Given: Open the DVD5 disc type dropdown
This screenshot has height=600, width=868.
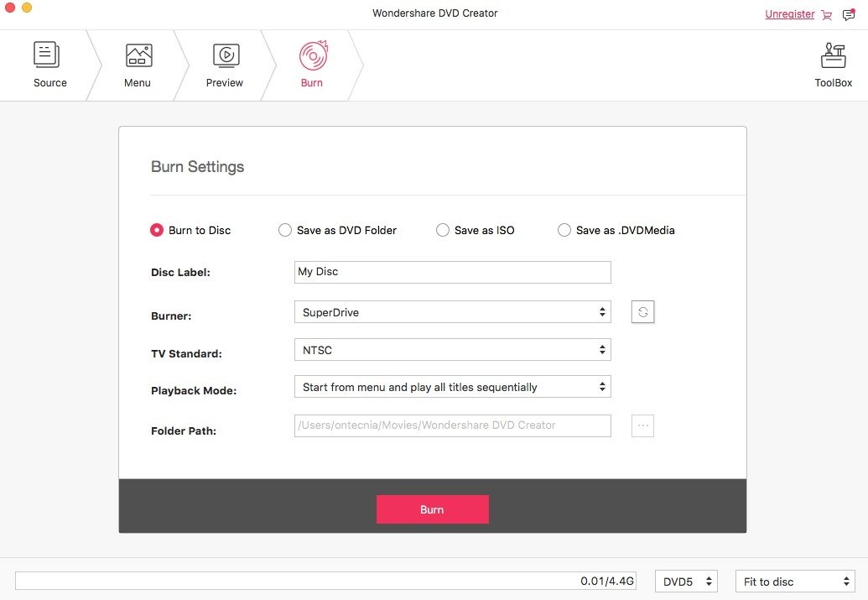Looking at the screenshot, I should click(686, 582).
